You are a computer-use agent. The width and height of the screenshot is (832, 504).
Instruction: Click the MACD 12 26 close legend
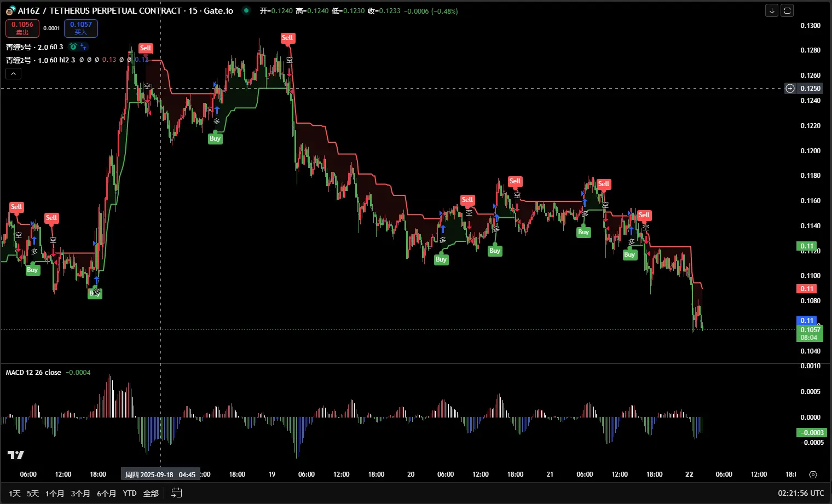coord(33,372)
